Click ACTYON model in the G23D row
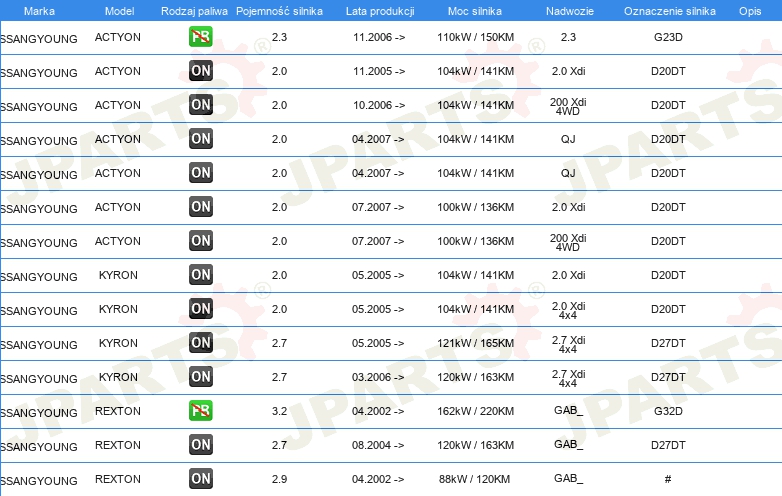 coord(118,37)
